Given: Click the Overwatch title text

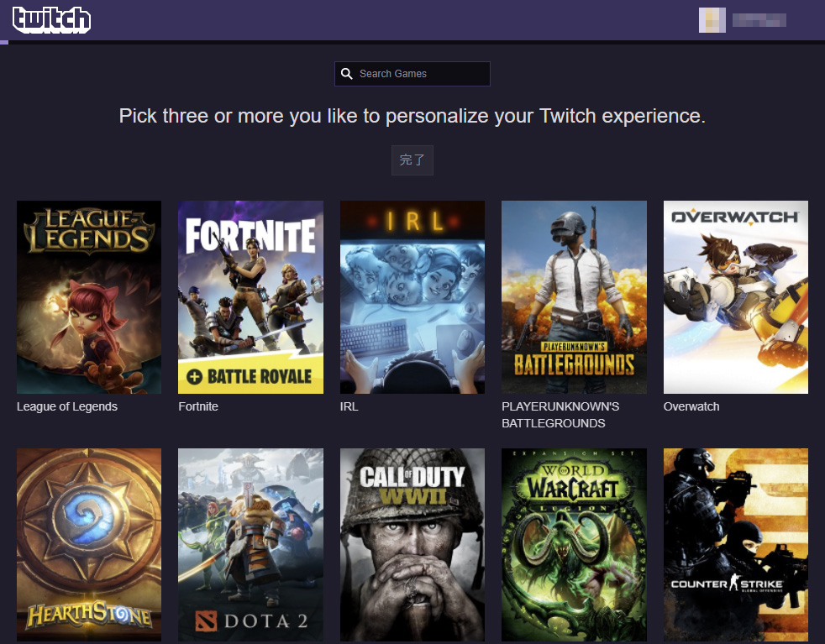Looking at the screenshot, I should point(691,406).
